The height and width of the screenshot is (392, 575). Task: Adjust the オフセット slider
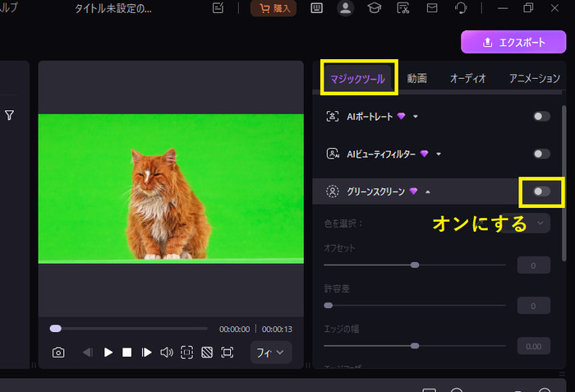click(415, 265)
